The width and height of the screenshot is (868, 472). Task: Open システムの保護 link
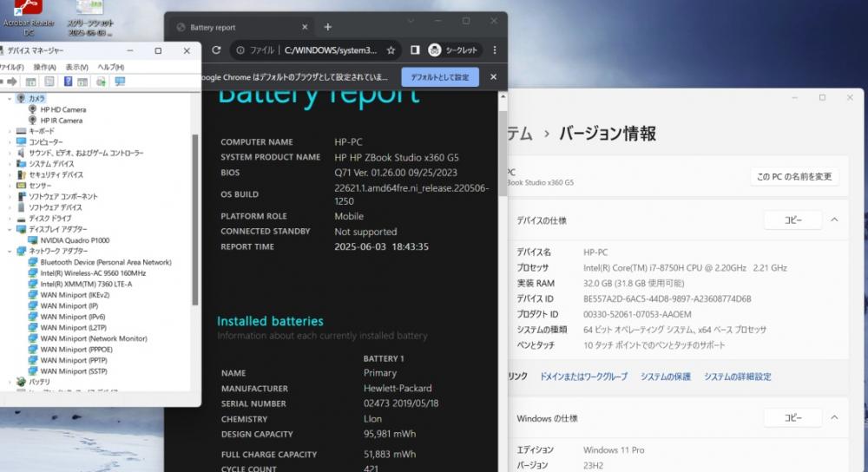click(666, 377)
